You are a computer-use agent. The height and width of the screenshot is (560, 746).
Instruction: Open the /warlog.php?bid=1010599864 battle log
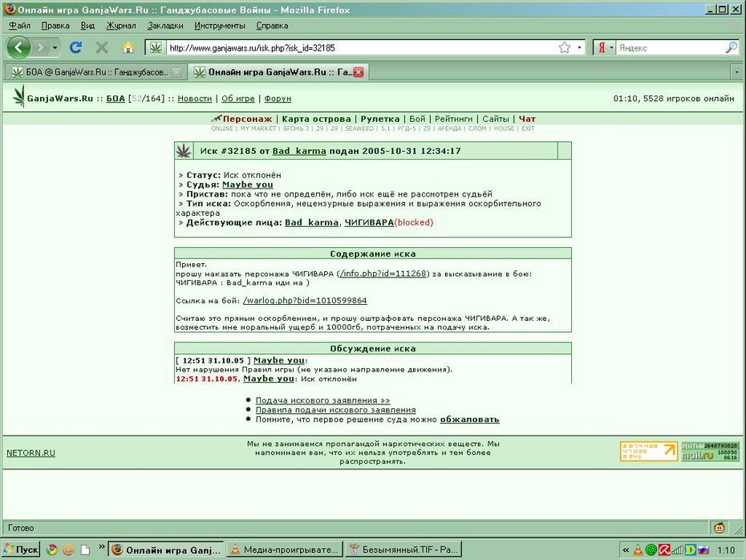(305, 301)
